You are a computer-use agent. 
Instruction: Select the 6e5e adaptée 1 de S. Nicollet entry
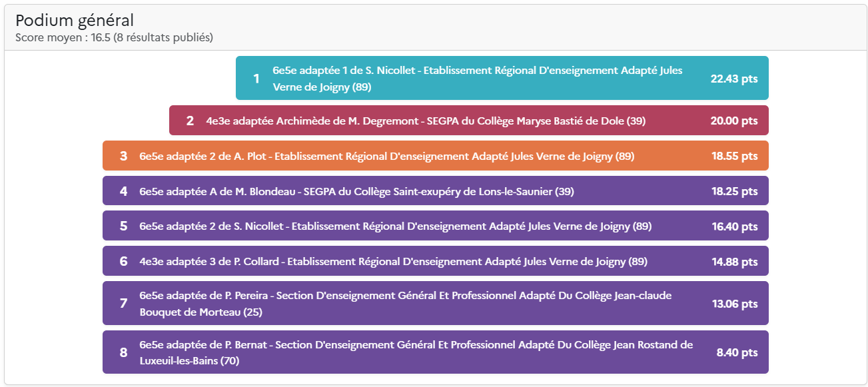pyautogui.click(x=477, y=79)
